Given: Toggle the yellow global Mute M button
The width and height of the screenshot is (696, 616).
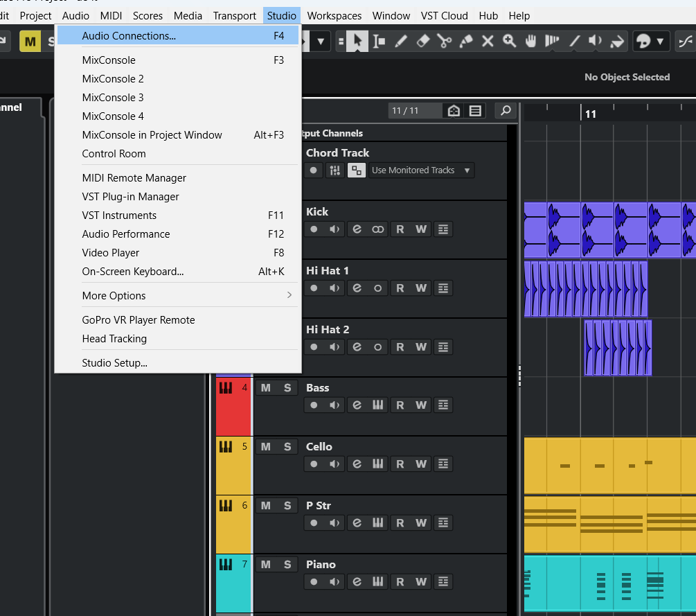Looking at the screenshot, I should coord(30,42).
